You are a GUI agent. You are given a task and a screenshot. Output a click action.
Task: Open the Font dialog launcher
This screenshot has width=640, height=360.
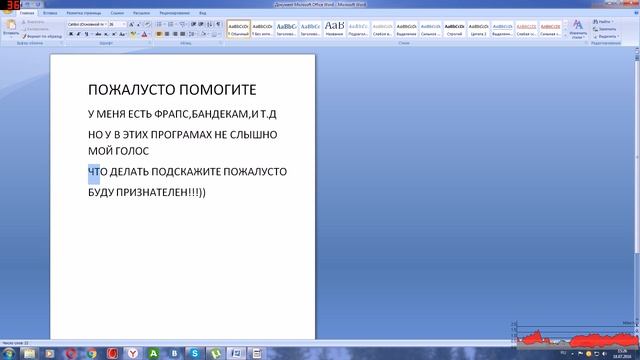[150, 43]
